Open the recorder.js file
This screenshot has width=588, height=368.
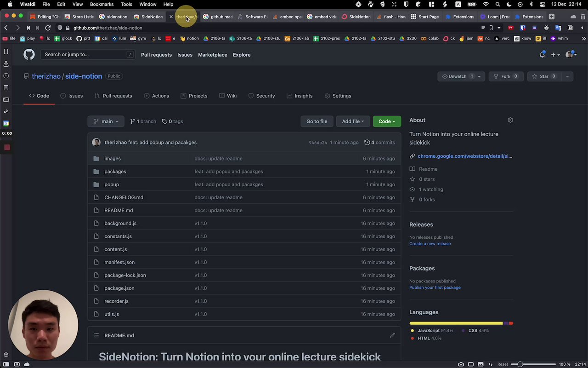pyautogui.click(x=117, y=301)
